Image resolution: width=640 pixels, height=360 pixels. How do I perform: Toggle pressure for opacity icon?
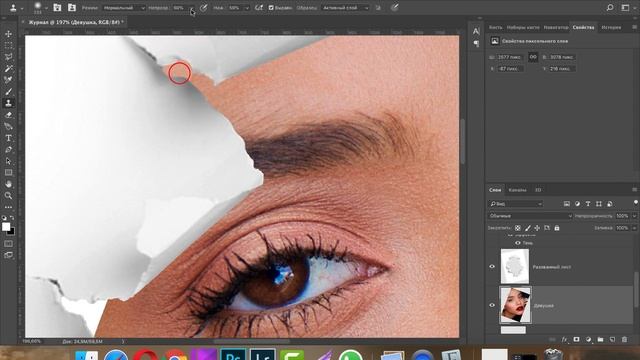[203, 7]
